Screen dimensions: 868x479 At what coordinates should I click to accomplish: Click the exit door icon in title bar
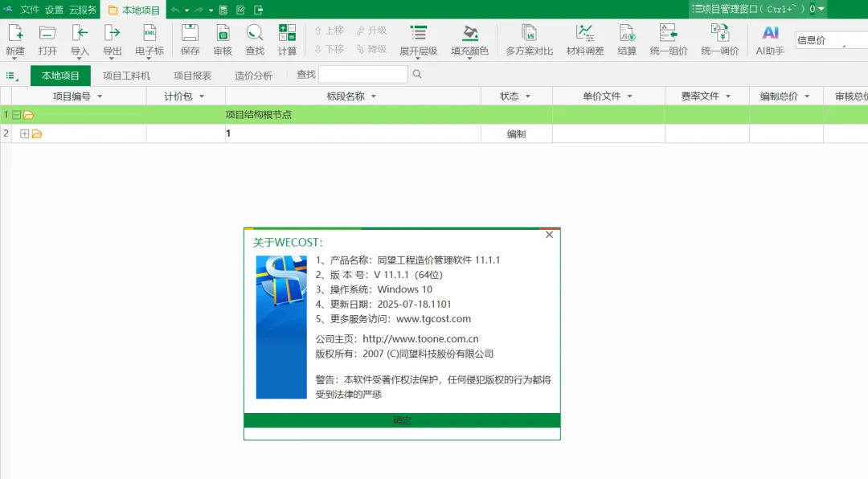coord(259,10)
